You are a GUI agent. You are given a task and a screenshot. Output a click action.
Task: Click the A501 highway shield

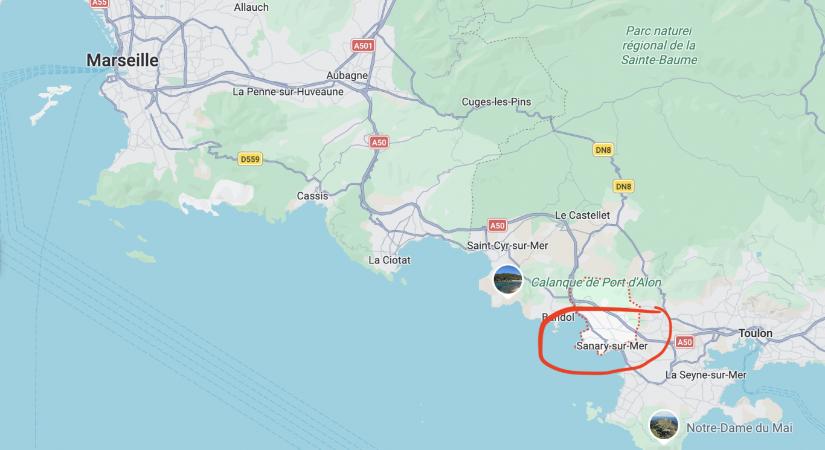coord(363,46)
